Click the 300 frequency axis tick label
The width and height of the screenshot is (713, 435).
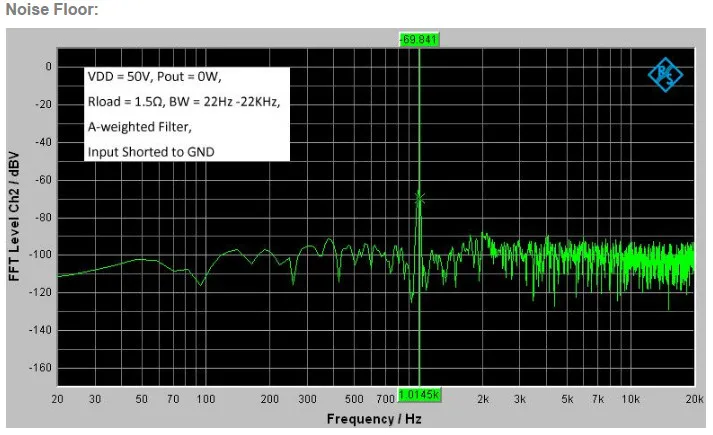coord(307,399)
